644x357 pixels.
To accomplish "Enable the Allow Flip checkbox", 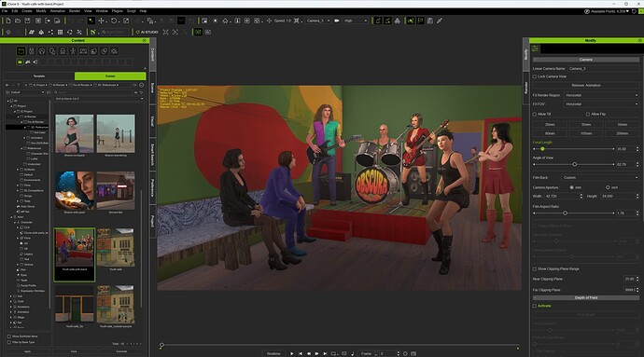I will point(588,114).
